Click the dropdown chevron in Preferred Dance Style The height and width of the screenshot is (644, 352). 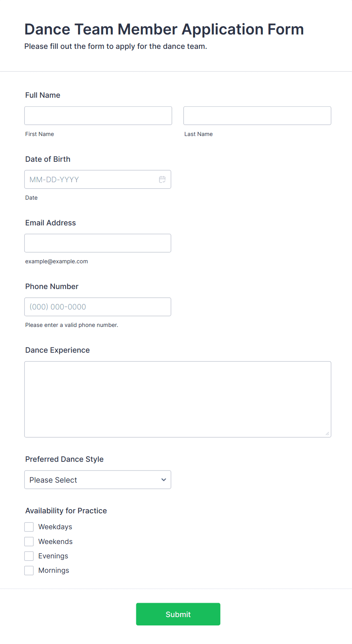tap(164, 480)
